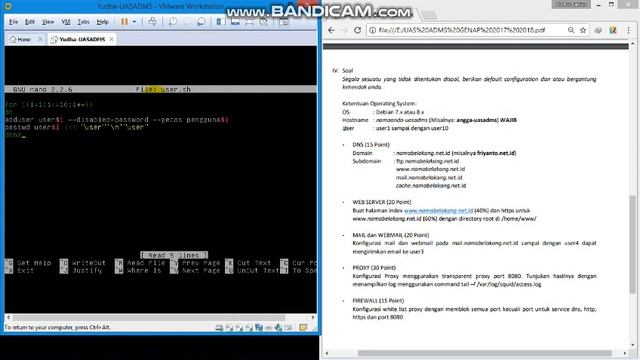
Task: Open the power options dropdown beside Pause
Action: 134,22
